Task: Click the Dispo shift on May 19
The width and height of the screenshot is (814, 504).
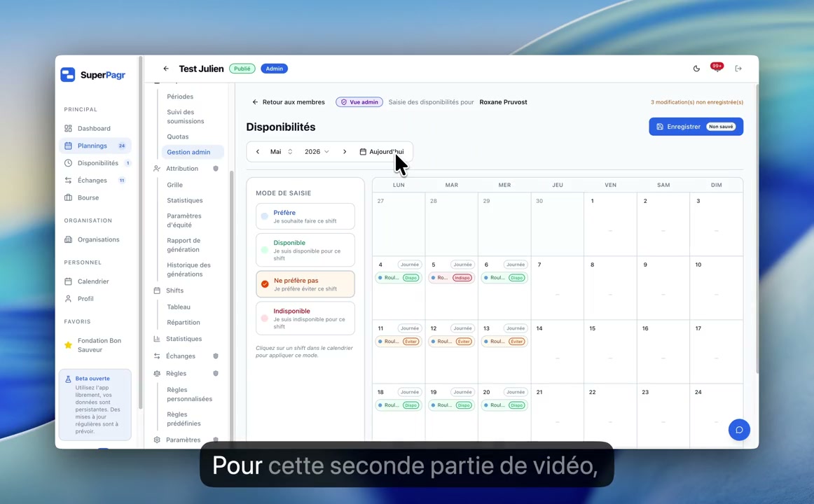Action: tap(452, 405)
